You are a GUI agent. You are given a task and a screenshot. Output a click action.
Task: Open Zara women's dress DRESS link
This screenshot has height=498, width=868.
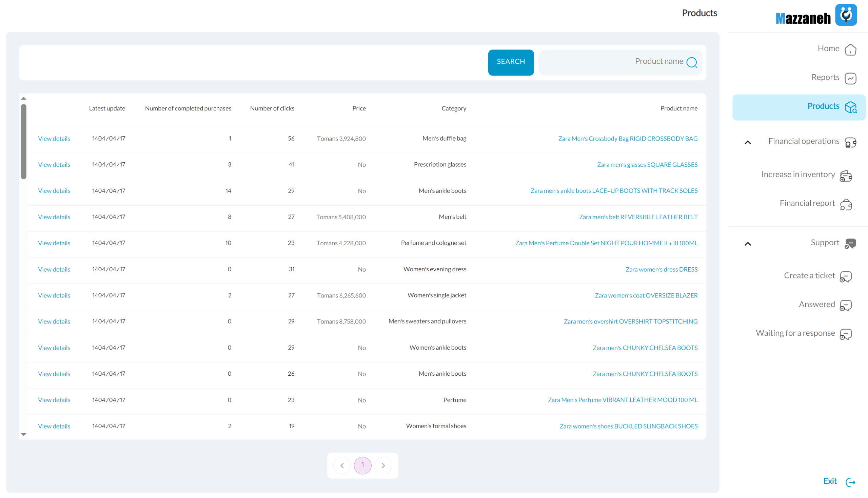pyautogui.click(x=661, y=269)
